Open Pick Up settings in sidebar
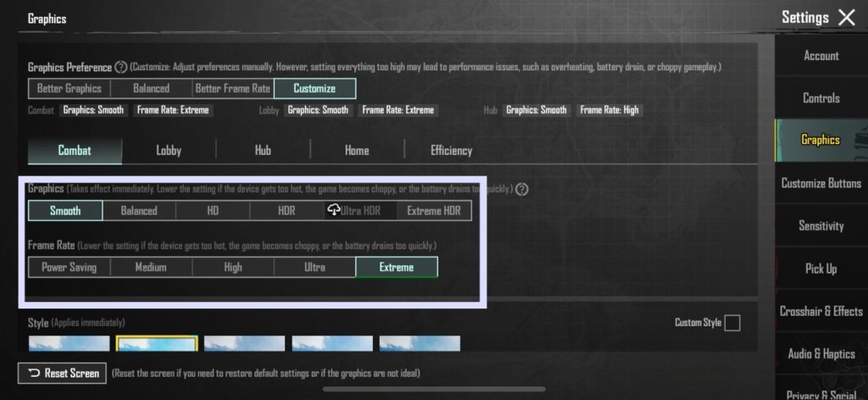 (x=821, y=269)
